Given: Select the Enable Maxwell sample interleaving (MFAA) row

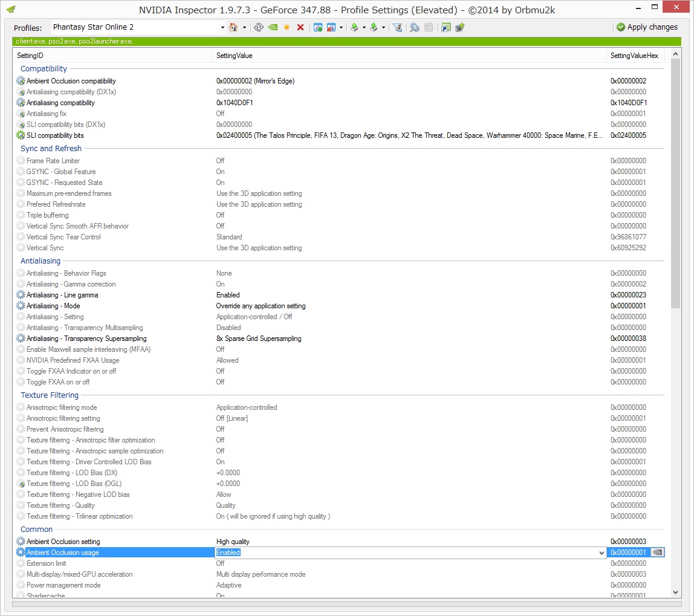Looking at the screenshot, I should pos(340,349).
